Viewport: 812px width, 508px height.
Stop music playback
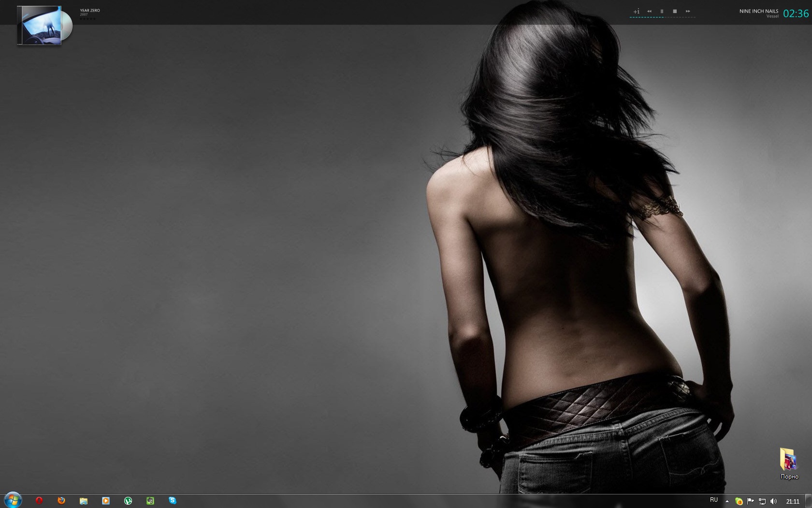675,11
